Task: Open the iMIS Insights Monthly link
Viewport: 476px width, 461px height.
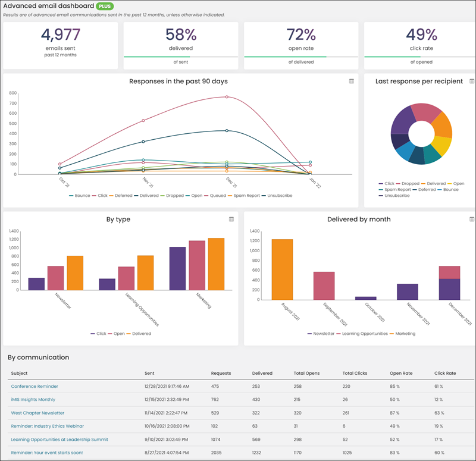Action: (x=33, y=400)
